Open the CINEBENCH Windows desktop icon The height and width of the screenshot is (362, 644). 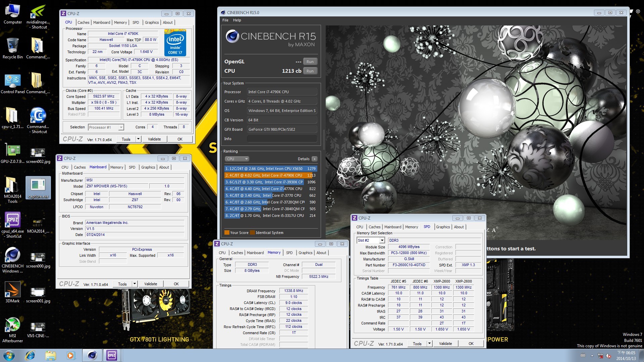(x=13, y=260)
